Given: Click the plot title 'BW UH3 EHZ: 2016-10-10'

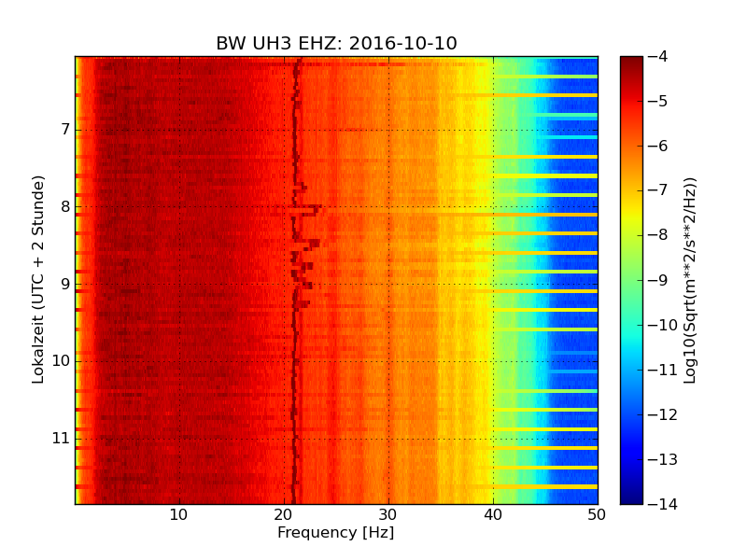Looking at the screenshot, I should point(336,43).
